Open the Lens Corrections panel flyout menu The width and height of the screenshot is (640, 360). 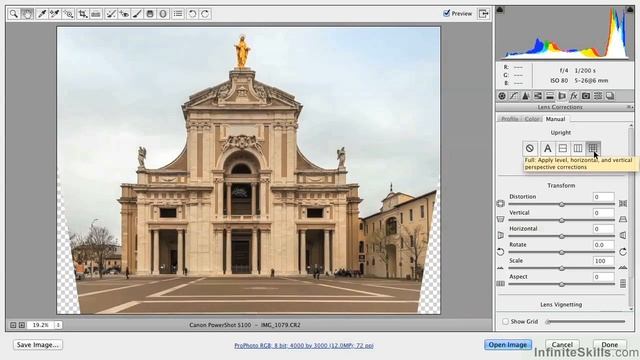(x=629, y=107)
